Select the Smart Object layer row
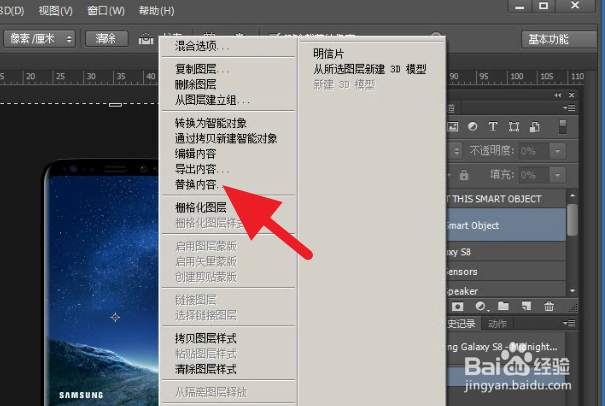 [506, 225]
